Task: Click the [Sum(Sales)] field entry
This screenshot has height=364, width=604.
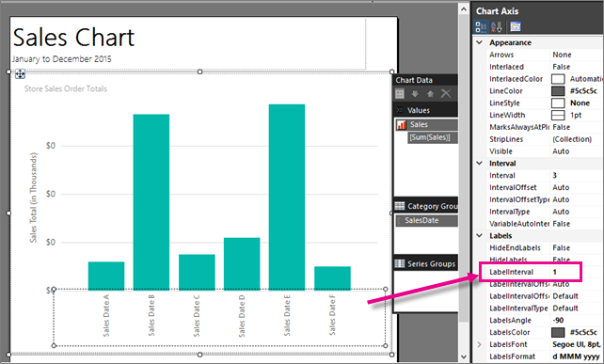Action: pos(433,137)
